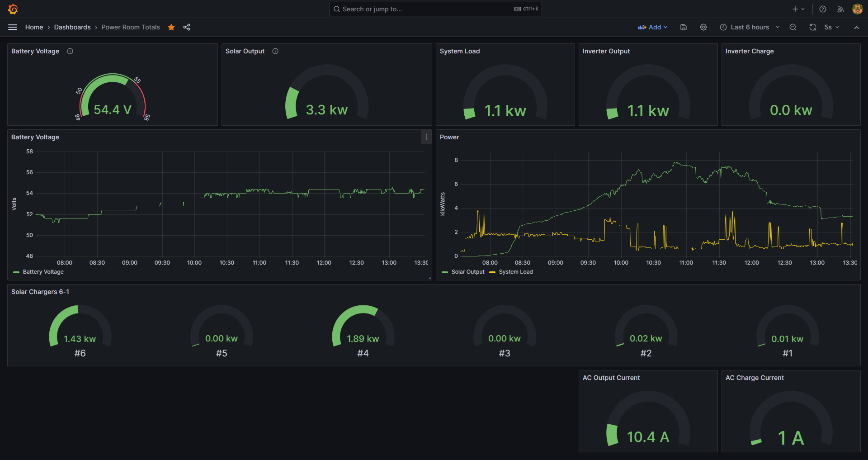The width and height of the screenshot is (868, 460).
Task: Click the AC Charge Current panel title
Action: pos(755,378)
